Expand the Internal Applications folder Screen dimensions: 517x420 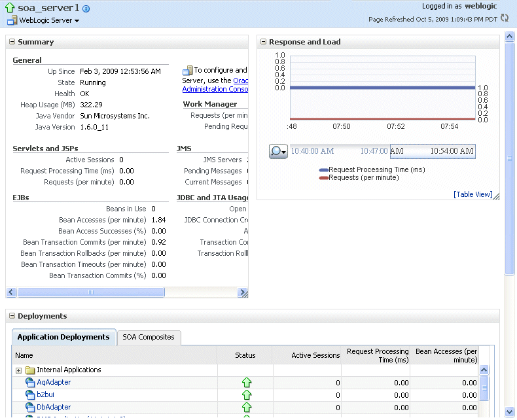(x=19, y=370)
